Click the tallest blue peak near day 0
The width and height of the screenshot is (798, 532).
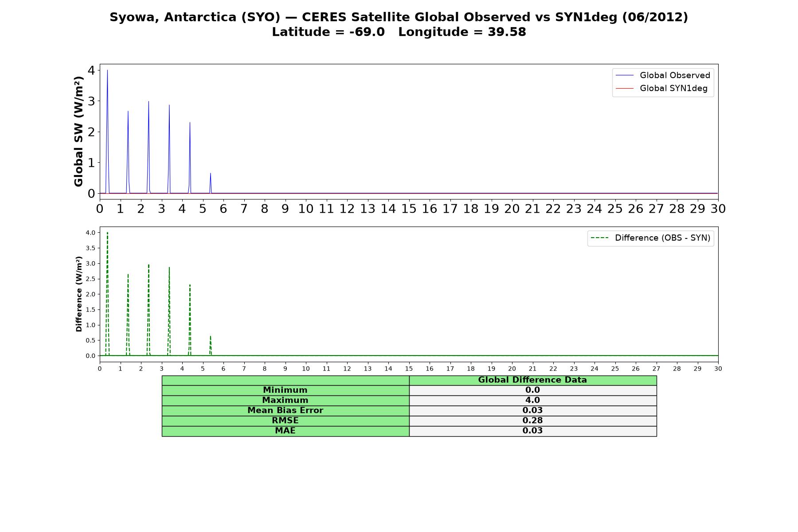[x=107, y=71]
